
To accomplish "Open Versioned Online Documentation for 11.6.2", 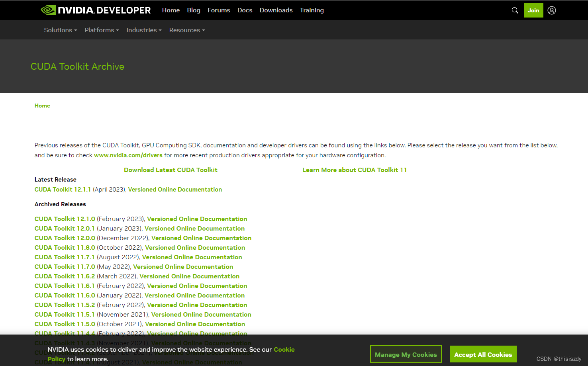I will click(x=189, y=276).
